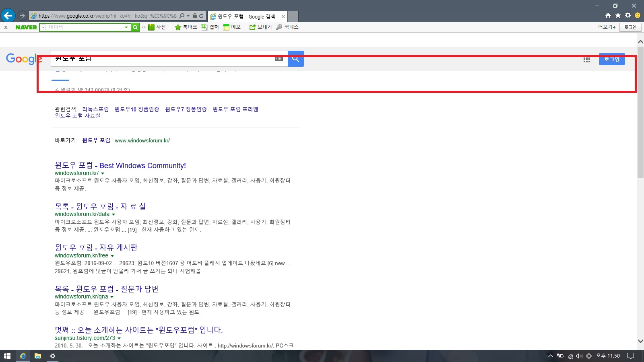The image size is (644, 362).
Task: Click related search 윈도우10 정품인증
Action: pyautogui.click(x=137, y=109)
